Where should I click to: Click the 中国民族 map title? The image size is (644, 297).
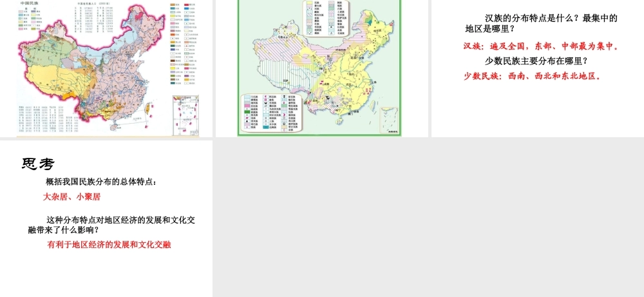(30, 3)
